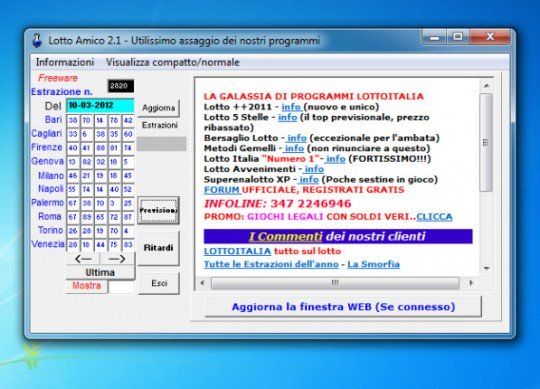Click the Aggiorna button
The image size is (540, 389).
pos(158,108)
